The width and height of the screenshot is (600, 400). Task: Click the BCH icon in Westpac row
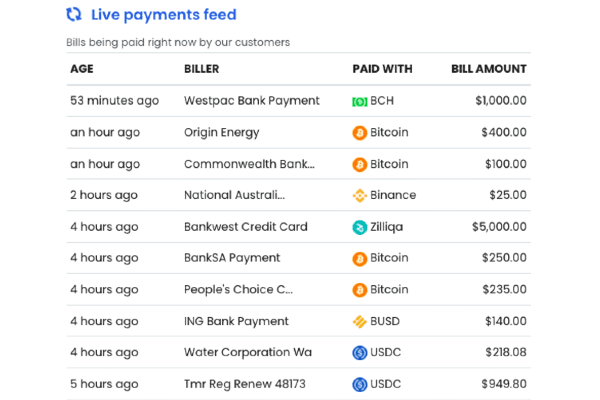click(x=360, y=101)
